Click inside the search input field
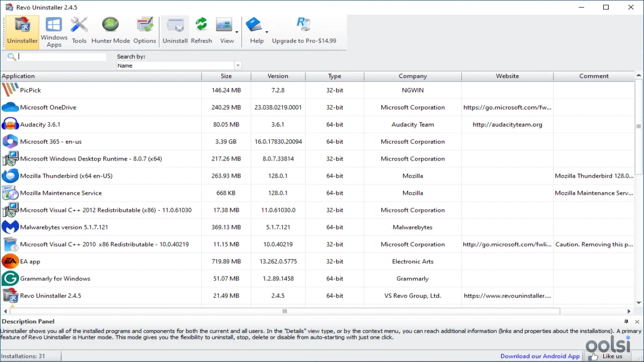Viewport: 644px width, 362px height. [x=62, y=57]
